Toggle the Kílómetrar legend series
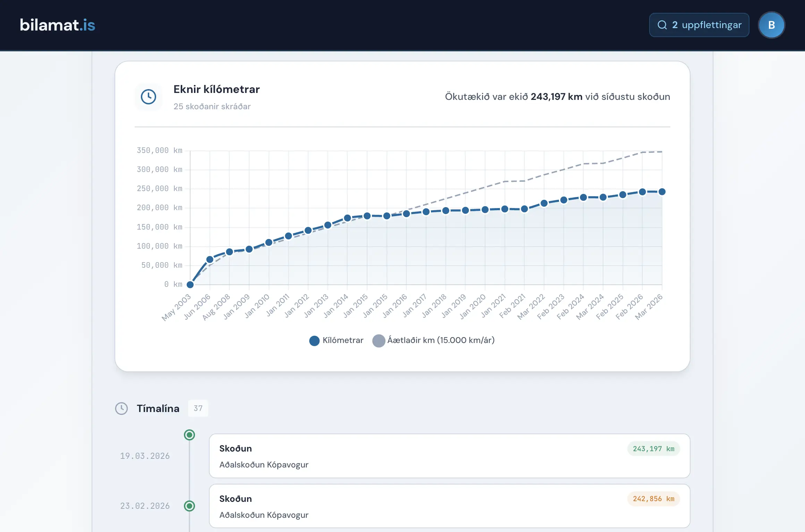805x532 pixels. [336, 340]
